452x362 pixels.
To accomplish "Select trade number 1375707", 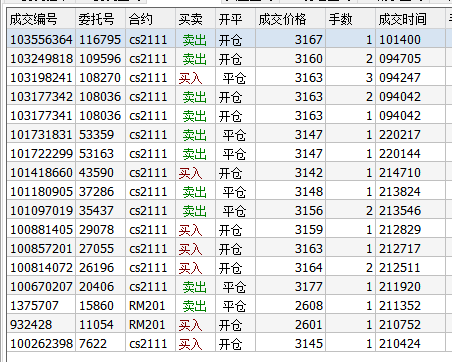I will (34, 306).
